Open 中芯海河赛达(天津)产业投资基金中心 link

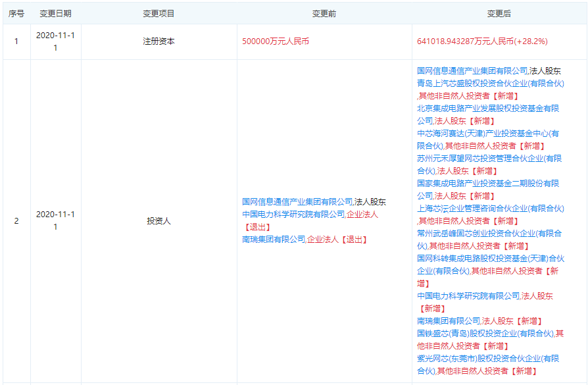point(488,140)
